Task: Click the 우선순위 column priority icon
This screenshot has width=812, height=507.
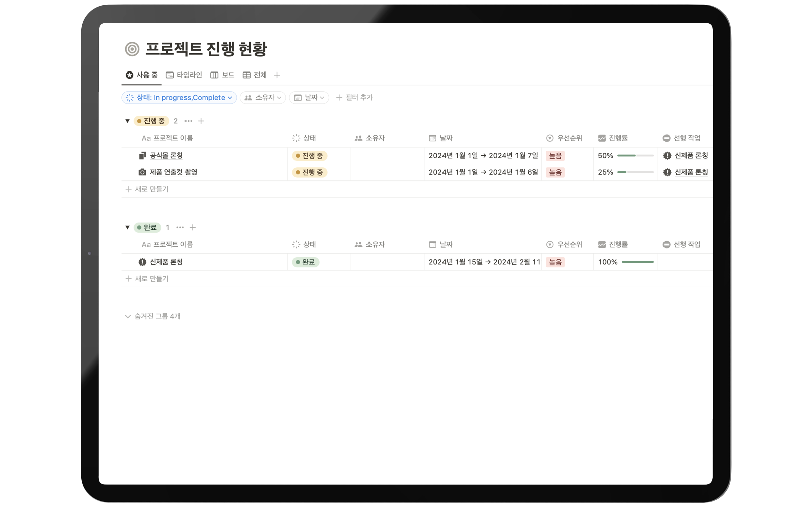Action: [x=549, y=138]
